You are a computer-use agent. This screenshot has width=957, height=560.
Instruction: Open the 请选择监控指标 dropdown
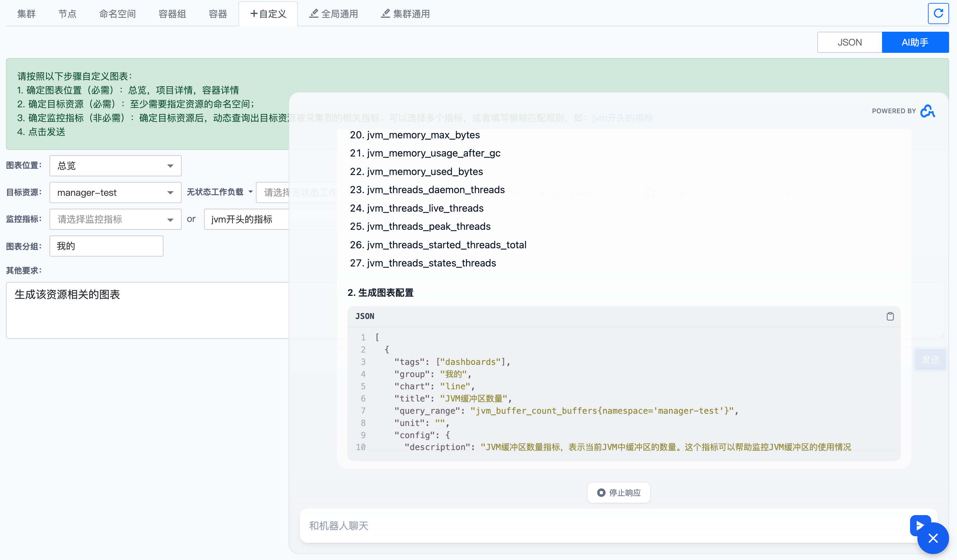115,219
